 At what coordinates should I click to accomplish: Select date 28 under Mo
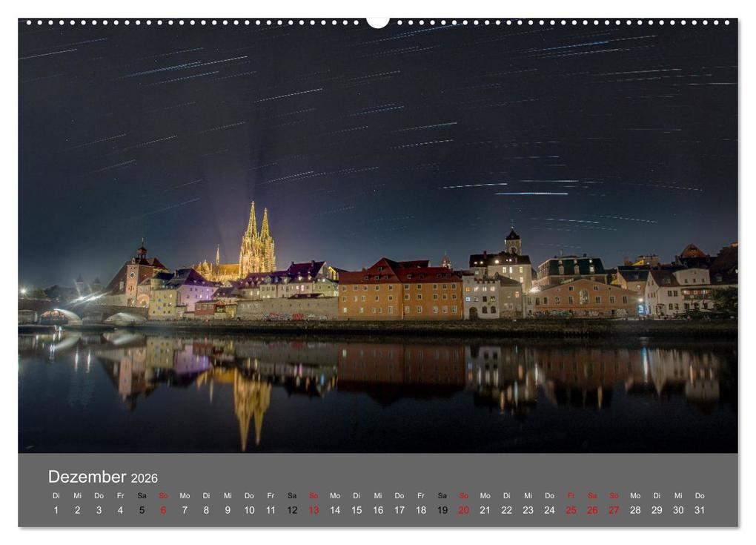635,510
